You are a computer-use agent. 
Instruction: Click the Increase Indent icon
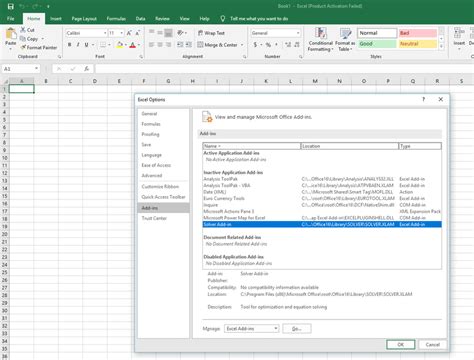pyautogui.click(x=189, y=45)
